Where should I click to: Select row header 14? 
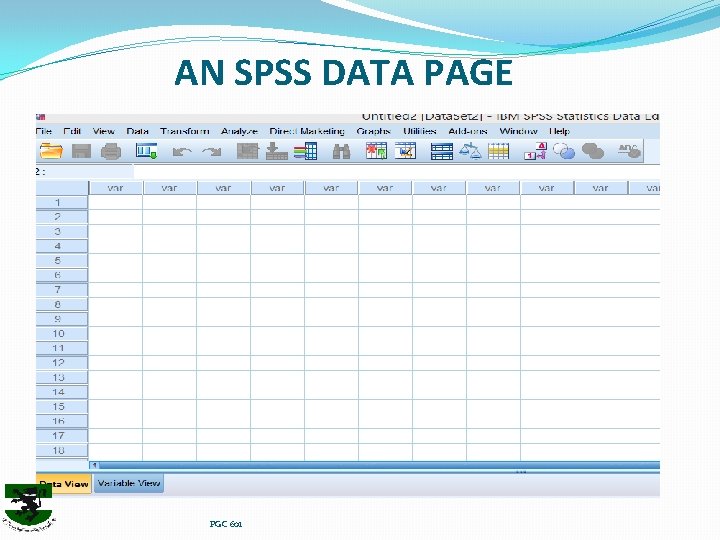[62, 392]
